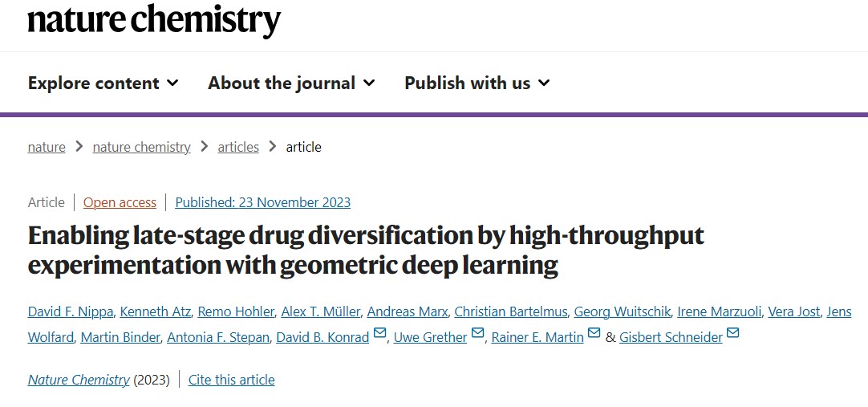Click Cite this article link
Screen dimensions: 868x407
(231, 380)
